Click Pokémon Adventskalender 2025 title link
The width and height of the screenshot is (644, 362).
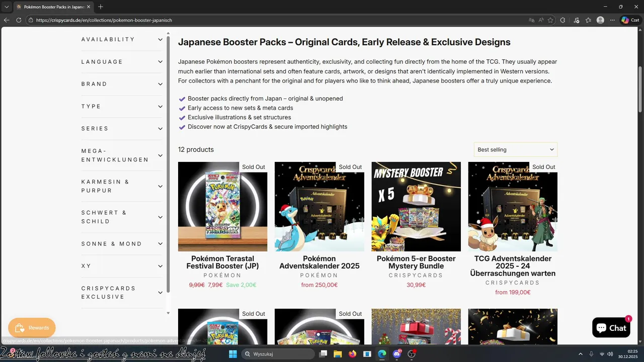coord(319,262)
